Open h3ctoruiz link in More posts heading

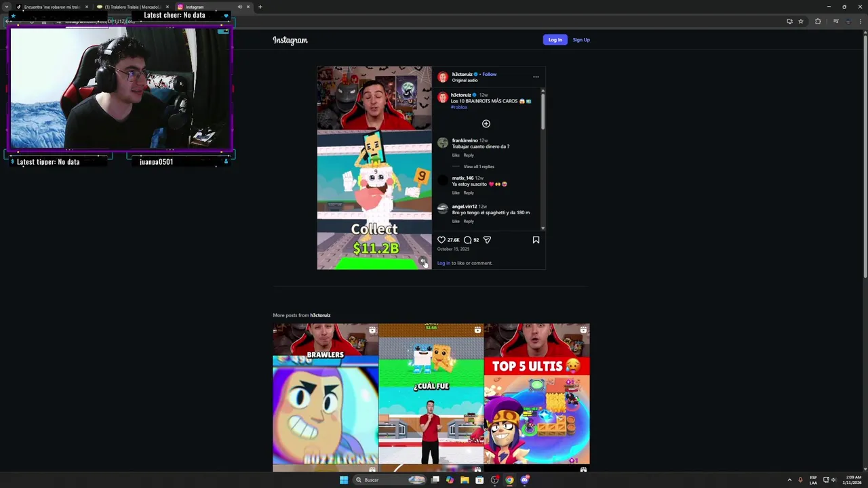(x=320, y=315)
